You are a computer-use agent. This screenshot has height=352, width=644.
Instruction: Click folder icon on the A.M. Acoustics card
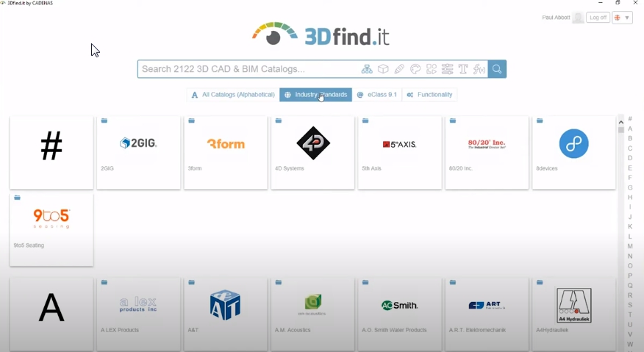coord(279,282)
